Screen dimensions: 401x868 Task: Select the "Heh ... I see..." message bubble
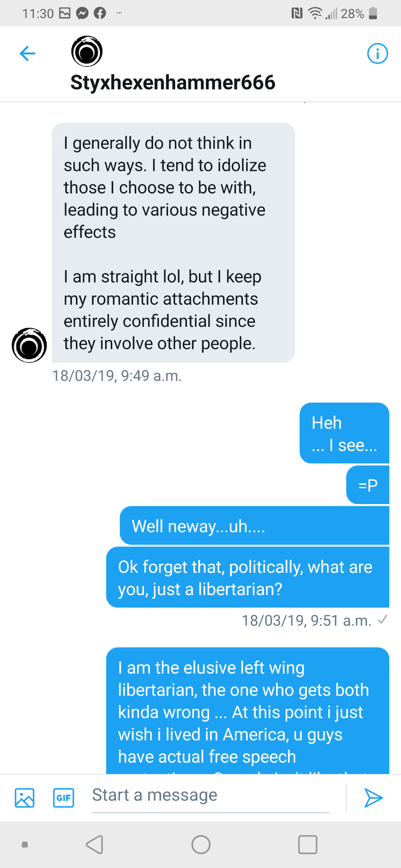(344, 433)
